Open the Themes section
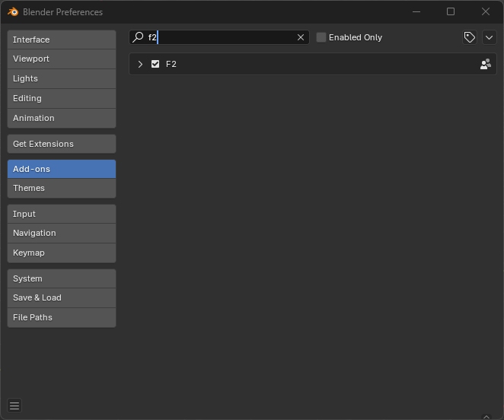This screenshot has height=420, width=504. pos(62,188)
